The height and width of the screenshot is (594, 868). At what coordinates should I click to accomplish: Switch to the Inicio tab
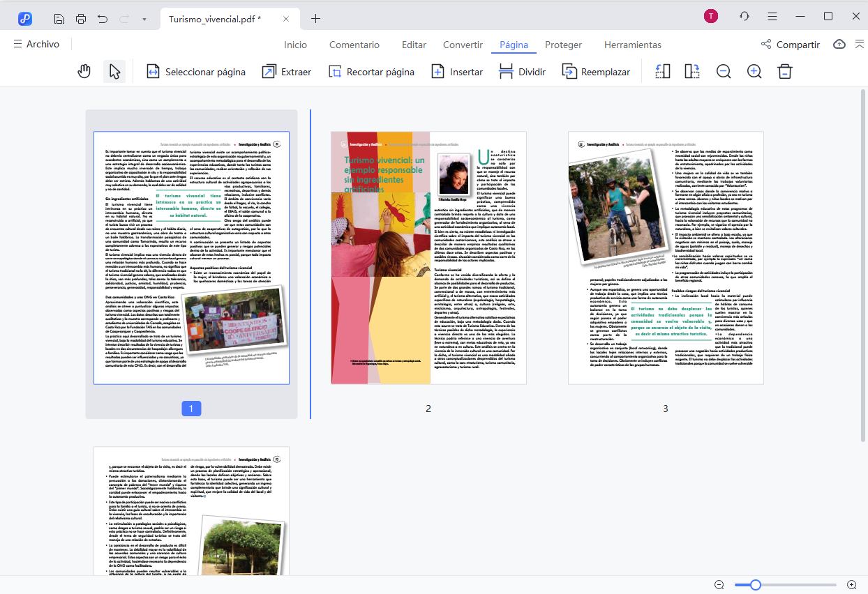295,45
